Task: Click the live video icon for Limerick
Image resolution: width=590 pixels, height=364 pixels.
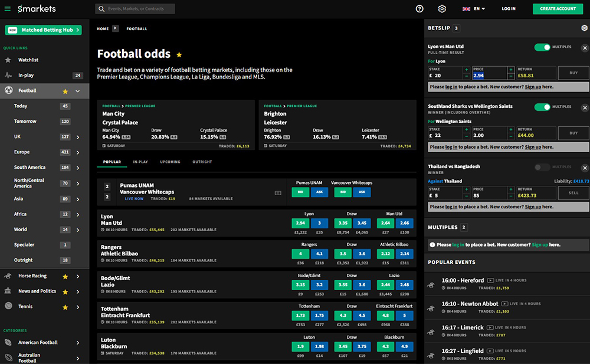Action: point(490,327)
